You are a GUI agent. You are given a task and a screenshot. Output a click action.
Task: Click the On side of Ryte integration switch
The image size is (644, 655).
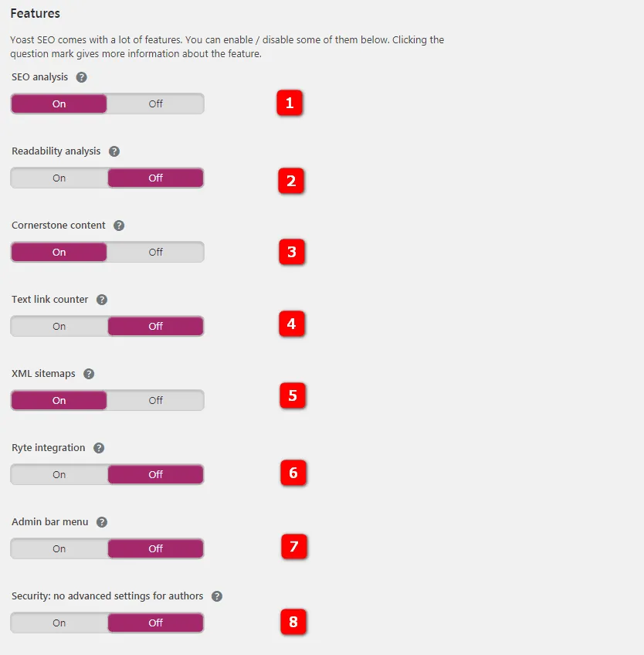tap(59, 474)
